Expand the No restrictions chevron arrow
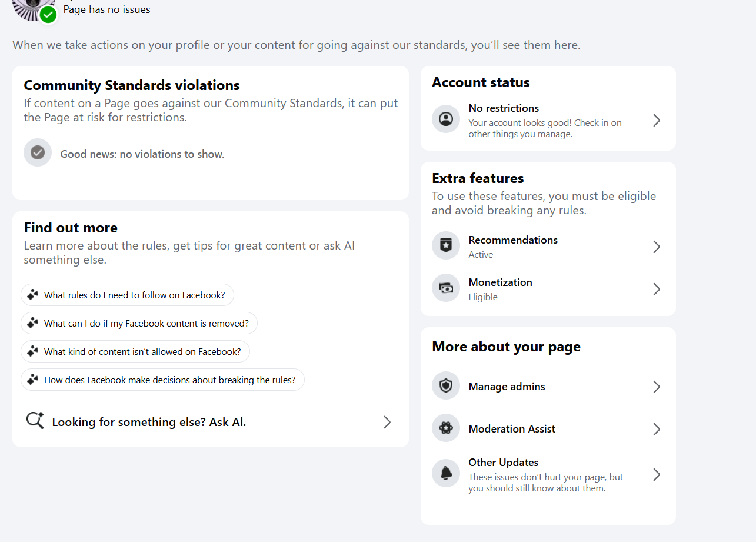Screen dimensions: 756x542 tap(657, 121)
